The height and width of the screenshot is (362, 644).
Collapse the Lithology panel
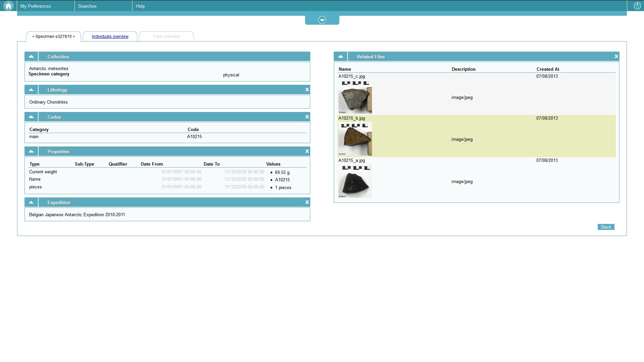coord(31,89)
